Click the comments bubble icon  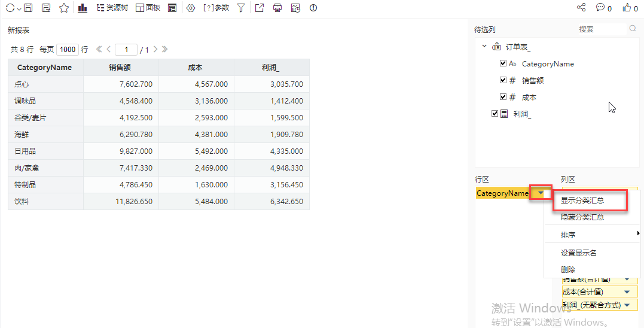coord(600,7)
